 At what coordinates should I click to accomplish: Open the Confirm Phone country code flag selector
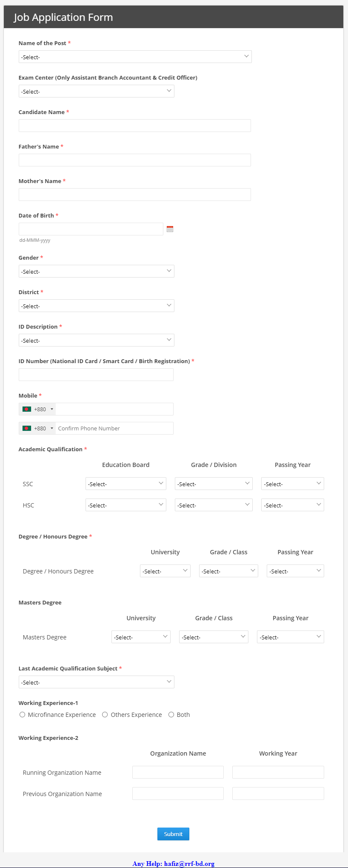[37, 428]
